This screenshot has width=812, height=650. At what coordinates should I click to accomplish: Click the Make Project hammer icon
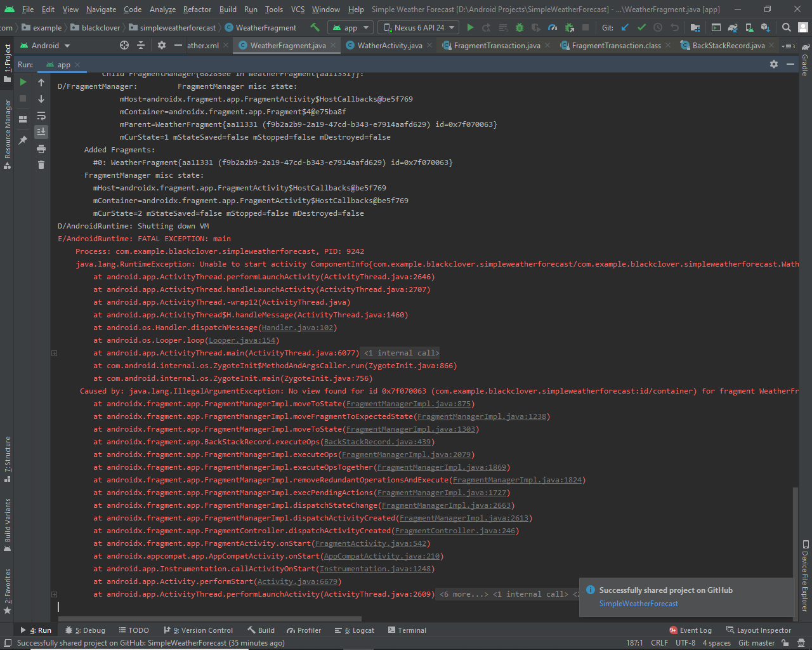click(x=315, y=27)
